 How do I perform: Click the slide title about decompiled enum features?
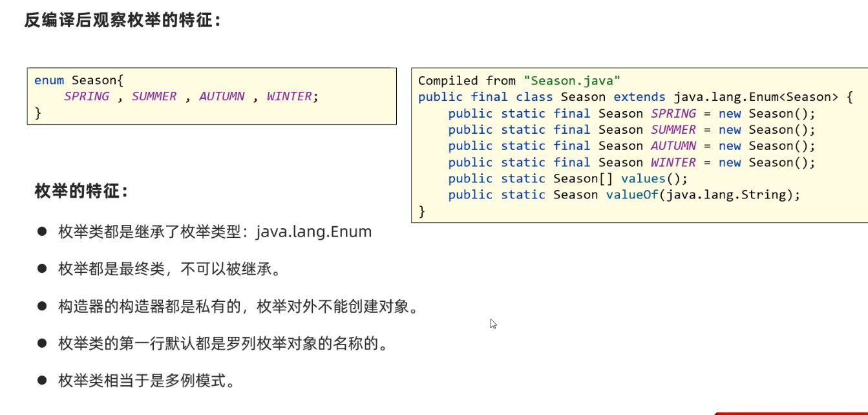(x=123, y=20)
